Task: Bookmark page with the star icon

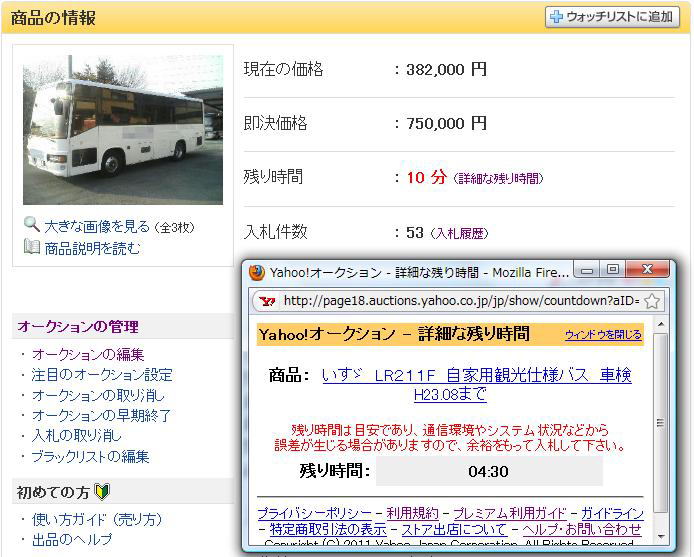Action: [x=652, y=302]
